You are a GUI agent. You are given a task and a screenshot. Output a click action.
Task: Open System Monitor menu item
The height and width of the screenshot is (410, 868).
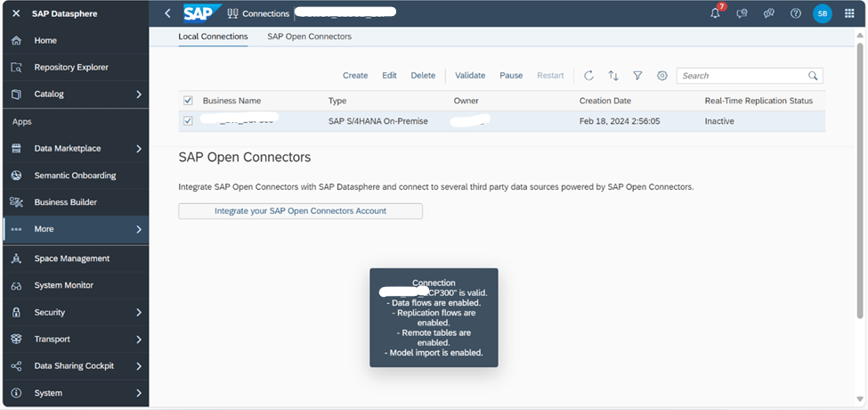(64, 285)
